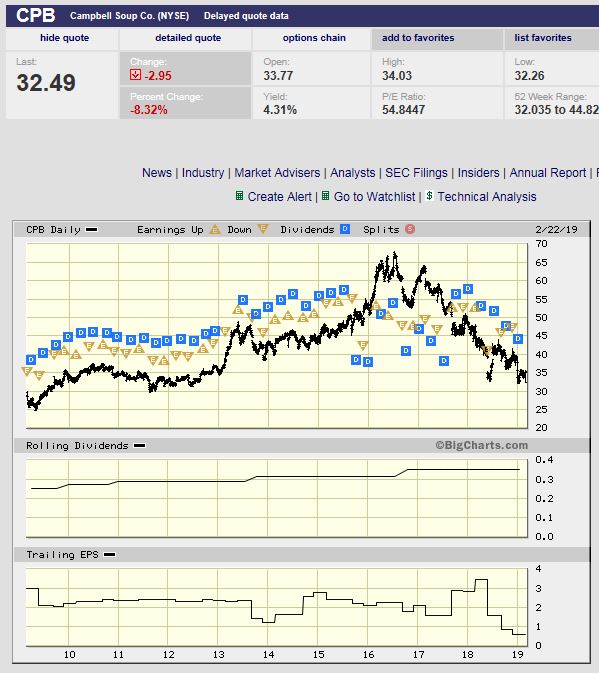
Task: Click the year 13 axis label
Action: click(218, 655)
